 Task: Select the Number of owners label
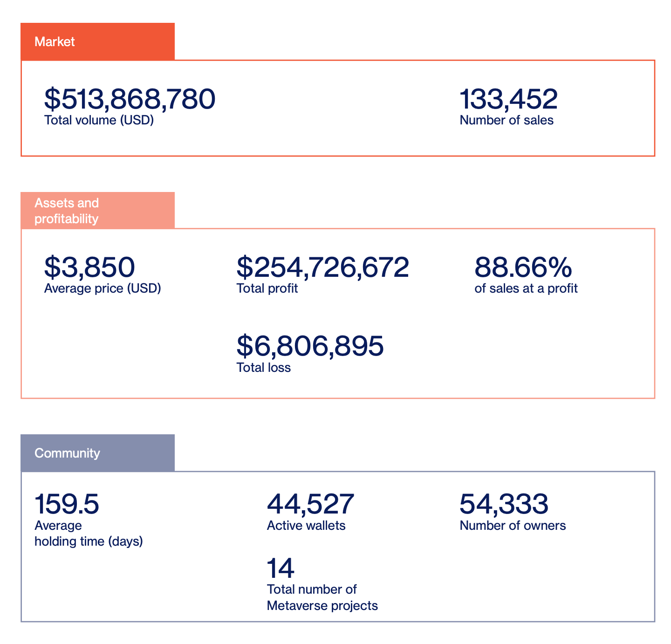[513, 526]
